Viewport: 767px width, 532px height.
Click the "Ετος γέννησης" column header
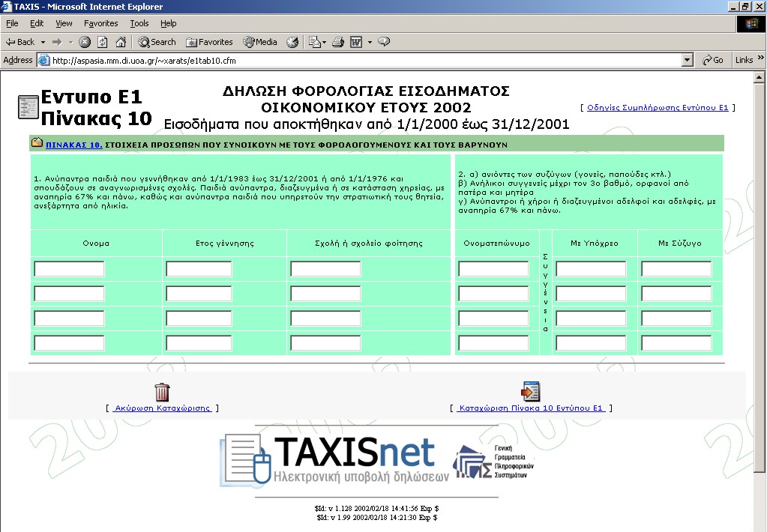[224, 243]
